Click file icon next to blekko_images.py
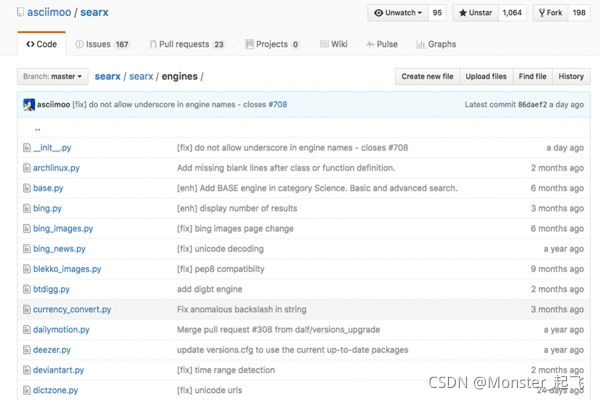The image size is (600, 400). pyautogui.click(x=27, y=269)
